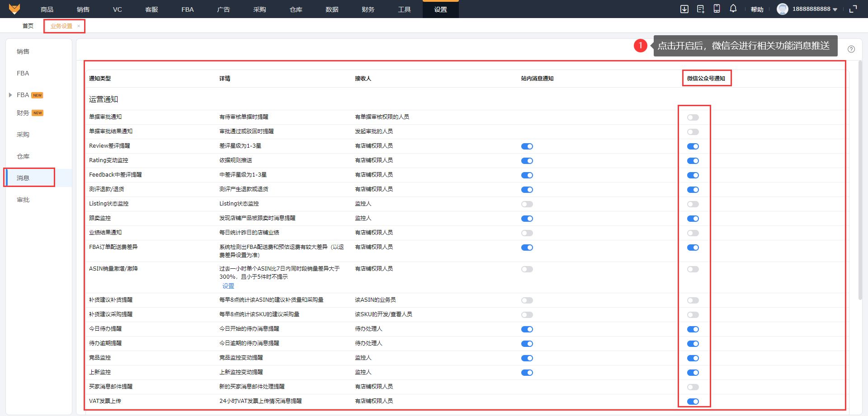Switch to the 首页 tab
Image resolution: width=868 pixels, height=416 pixels.
pyautogui.click(x=28, y=26)
